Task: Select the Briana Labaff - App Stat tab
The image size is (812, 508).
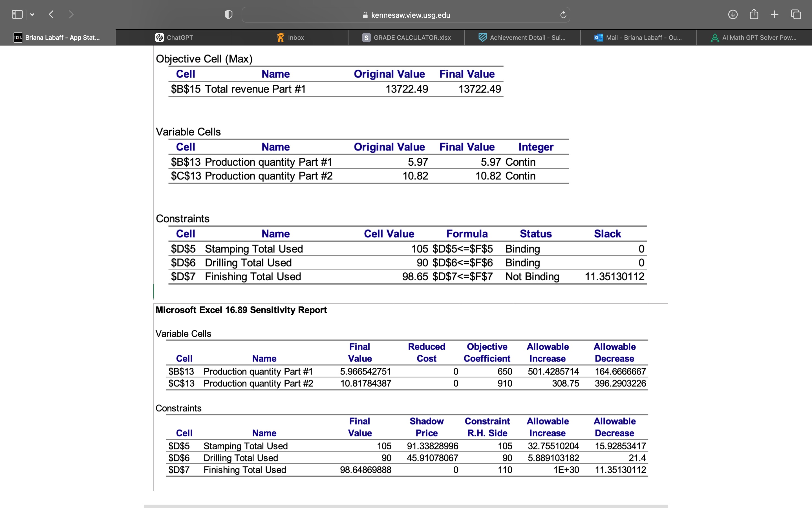Action: 58,38
